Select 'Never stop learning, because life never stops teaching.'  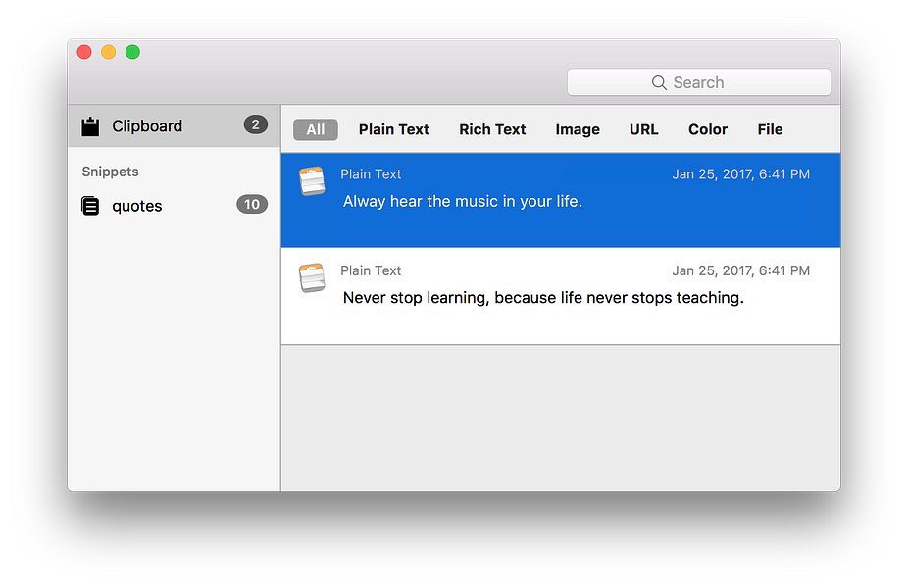pos(543,298)
